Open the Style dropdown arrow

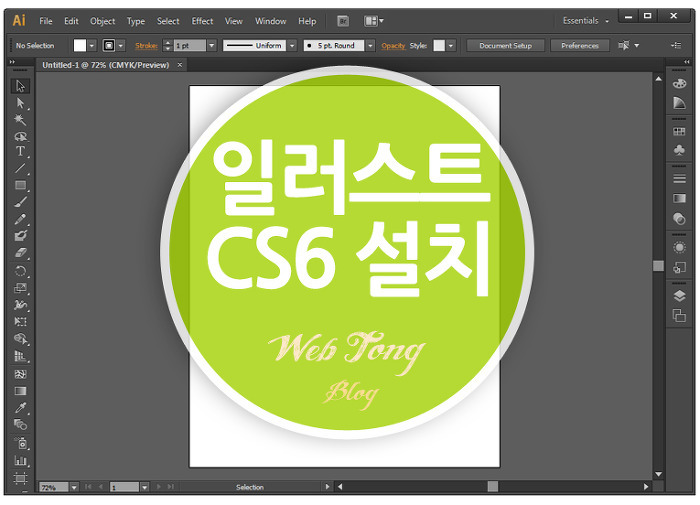click(451, 46)
